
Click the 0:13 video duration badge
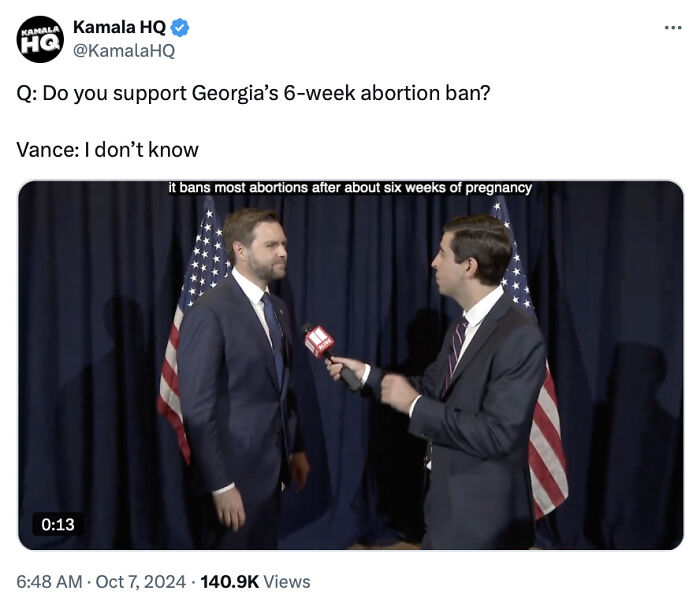point(58,523)
